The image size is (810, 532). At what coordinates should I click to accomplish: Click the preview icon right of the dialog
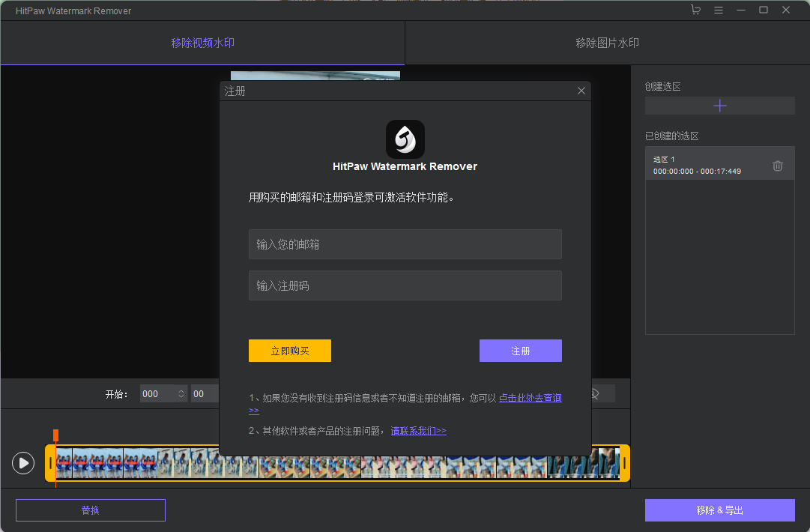(595, 394)
